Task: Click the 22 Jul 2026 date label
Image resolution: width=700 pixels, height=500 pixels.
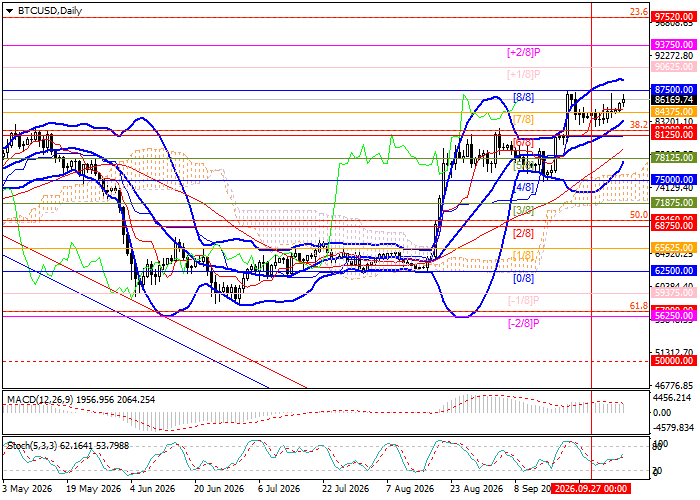Action: coord(346,489)
